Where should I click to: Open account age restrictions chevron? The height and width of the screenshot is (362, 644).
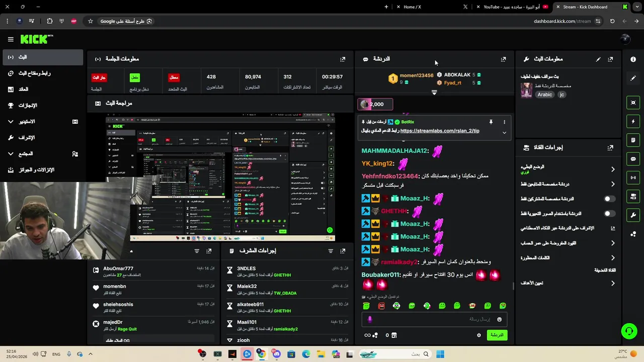tap(613, 243)
